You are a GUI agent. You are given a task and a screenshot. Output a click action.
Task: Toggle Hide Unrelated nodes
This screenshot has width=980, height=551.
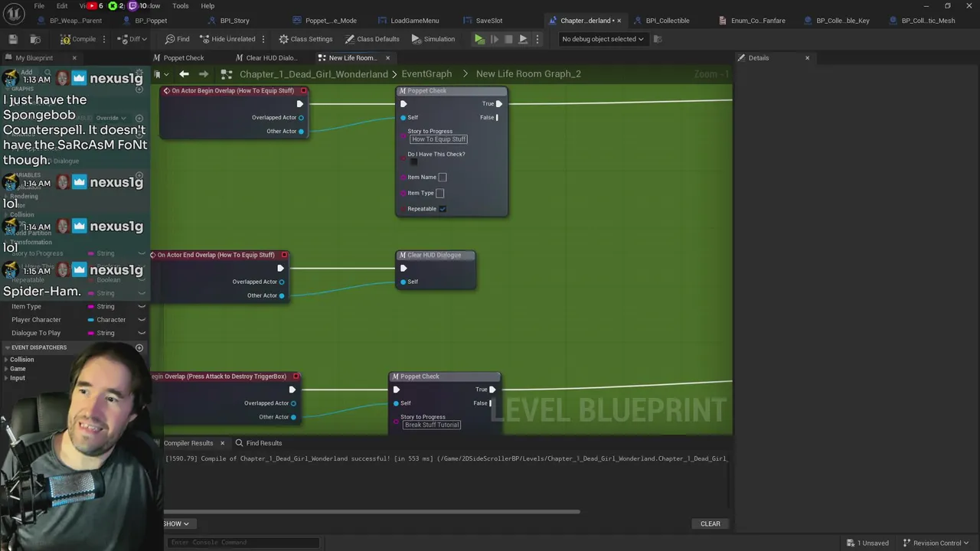pos(227,39)
